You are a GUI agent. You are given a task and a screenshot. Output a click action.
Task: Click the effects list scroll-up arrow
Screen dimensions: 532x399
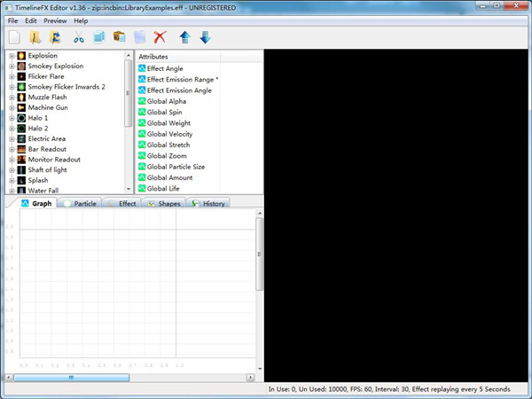pos(129,55)
